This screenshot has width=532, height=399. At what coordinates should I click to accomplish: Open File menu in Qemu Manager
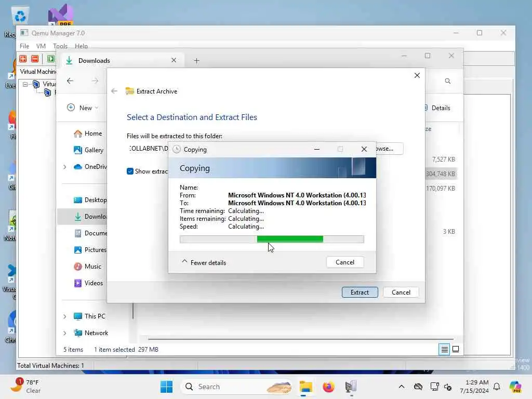24,46
